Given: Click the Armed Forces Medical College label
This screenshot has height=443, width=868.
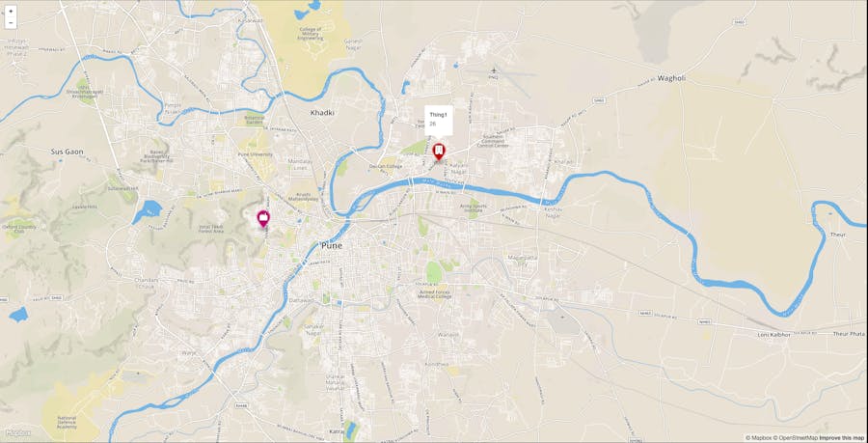Looking at the screenshot, I should [x=435, y=294].
